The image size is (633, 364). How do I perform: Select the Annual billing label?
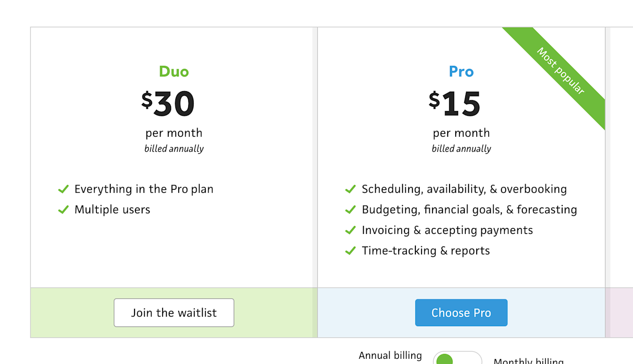pos(390,355)
